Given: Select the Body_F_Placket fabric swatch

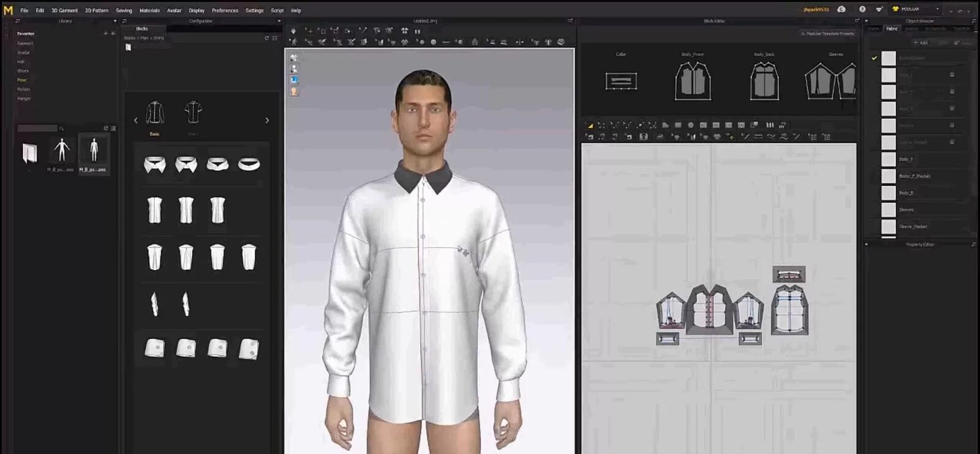Looking at the screenshot, I should pyautogui.click(x=888, y=176).
